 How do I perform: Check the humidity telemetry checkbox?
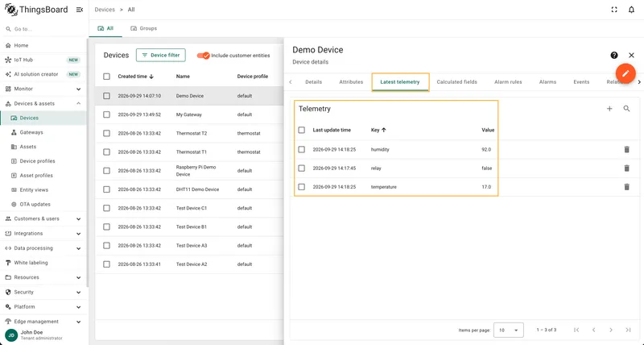pos(301,149)
